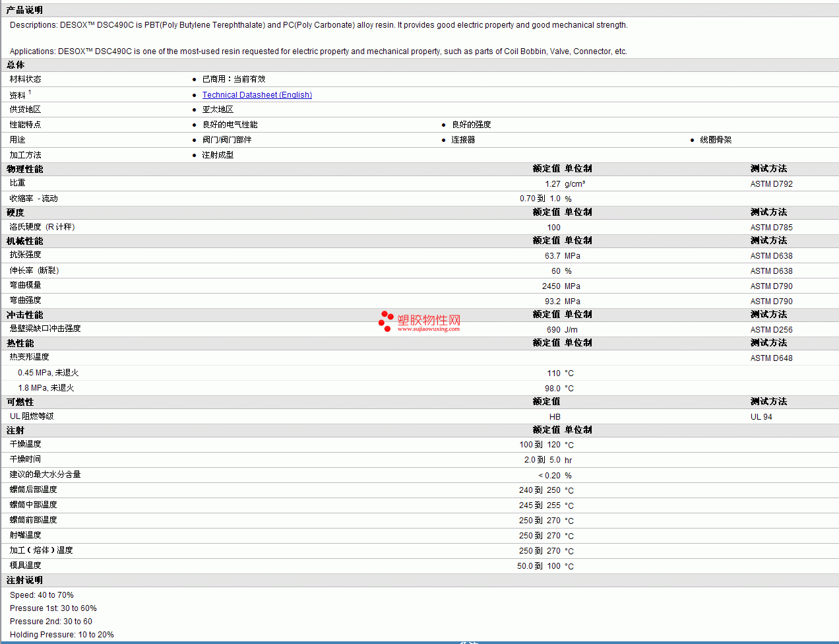
Task: Click the "干燥温度" row label
Action: pos(25,444)
